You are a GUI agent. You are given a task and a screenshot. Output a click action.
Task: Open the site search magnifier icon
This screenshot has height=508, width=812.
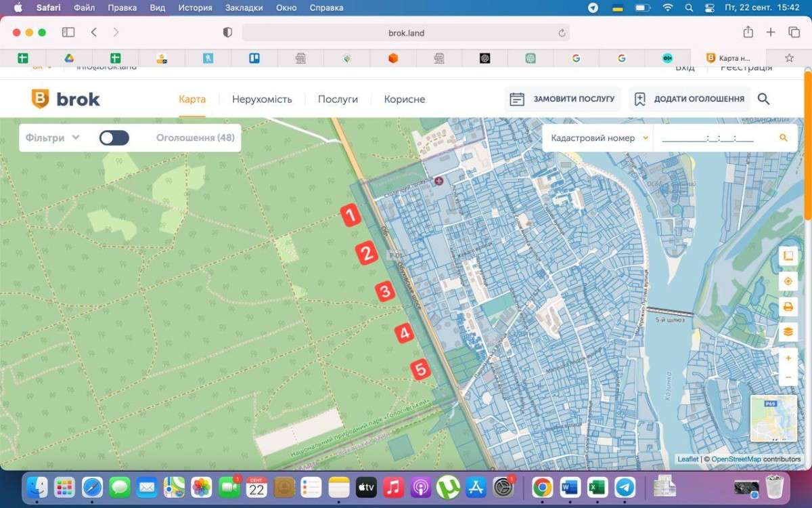click(x=763, y=99)
